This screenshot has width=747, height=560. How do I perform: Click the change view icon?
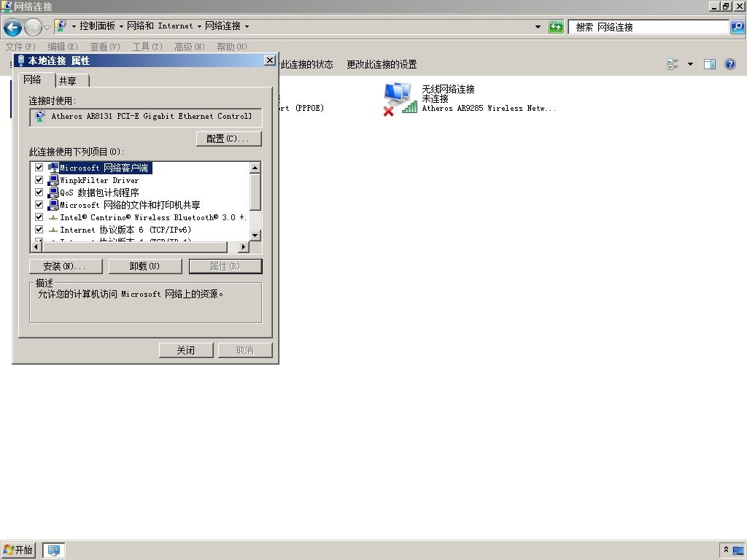(x=673, y=64)
